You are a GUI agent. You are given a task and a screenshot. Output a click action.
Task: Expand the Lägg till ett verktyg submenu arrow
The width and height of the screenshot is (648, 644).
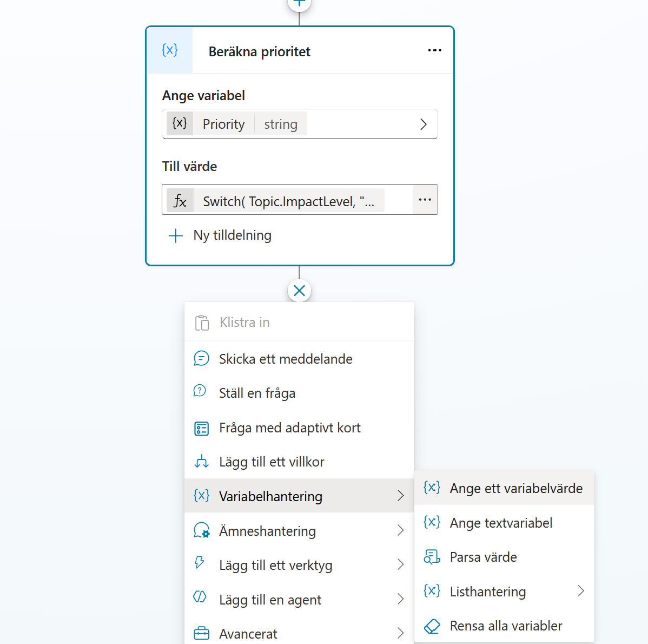click(x=400, y=564)
